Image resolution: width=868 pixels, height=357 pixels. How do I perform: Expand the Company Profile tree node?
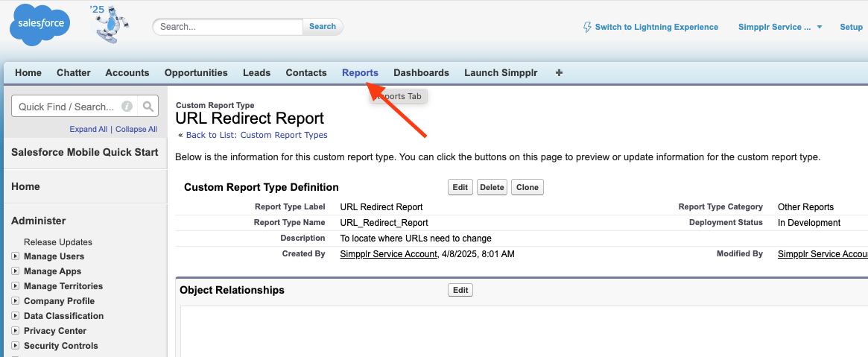[x=15, y=301]
